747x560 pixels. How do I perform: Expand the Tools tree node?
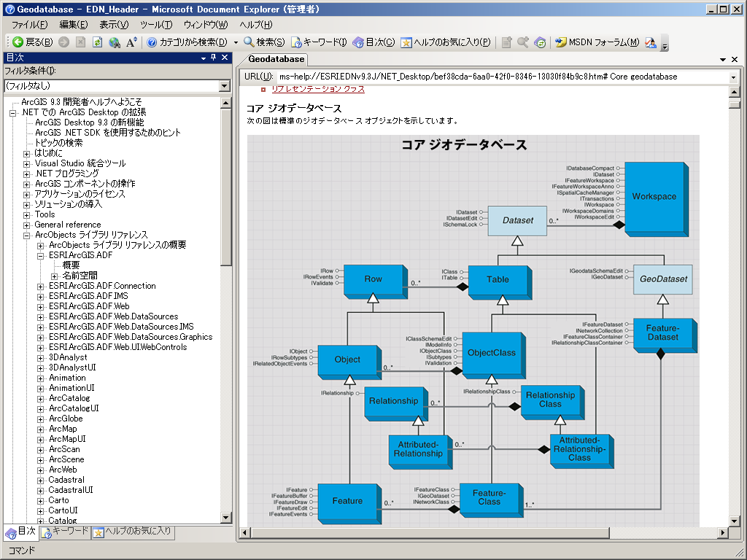(27, 215)
